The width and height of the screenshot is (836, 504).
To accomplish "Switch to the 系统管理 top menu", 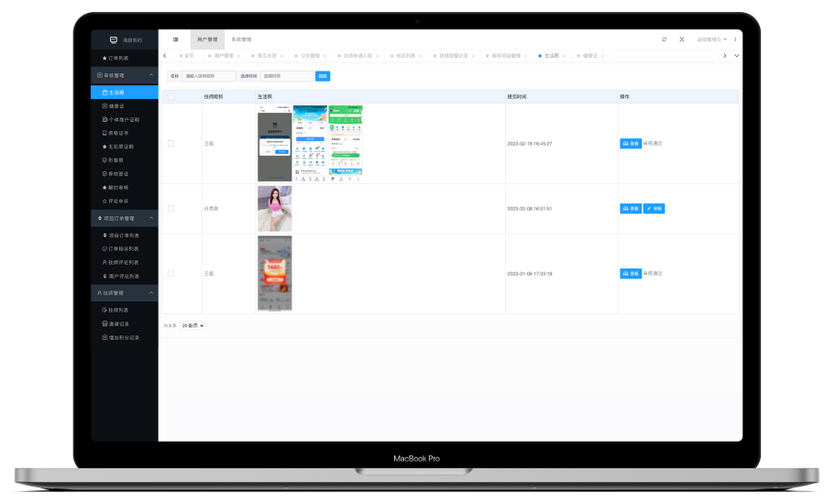I will tap(240, 39).
